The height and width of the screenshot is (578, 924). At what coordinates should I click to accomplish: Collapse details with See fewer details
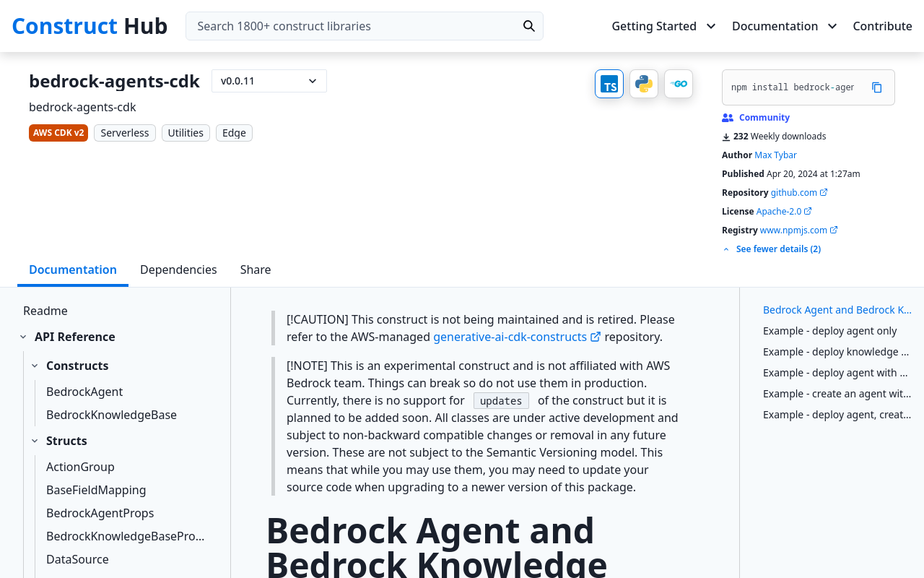(x=772, y=249)
